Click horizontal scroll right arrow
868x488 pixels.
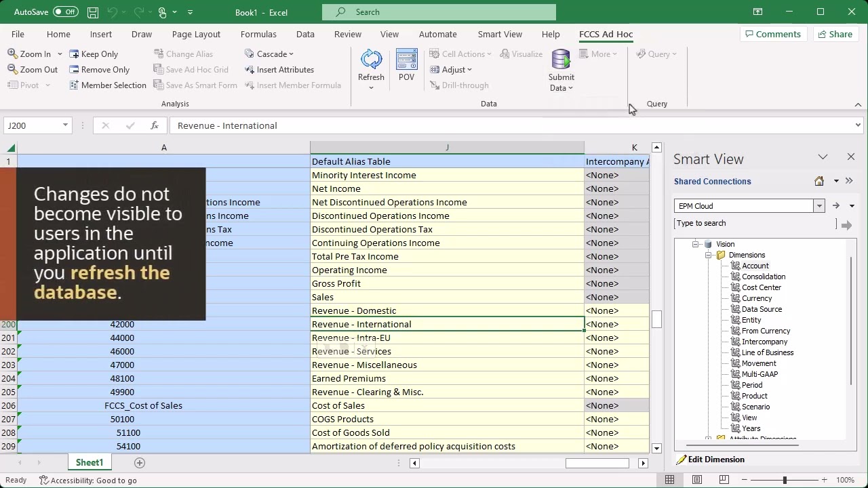pyautogui.click(x=643, y=463)
